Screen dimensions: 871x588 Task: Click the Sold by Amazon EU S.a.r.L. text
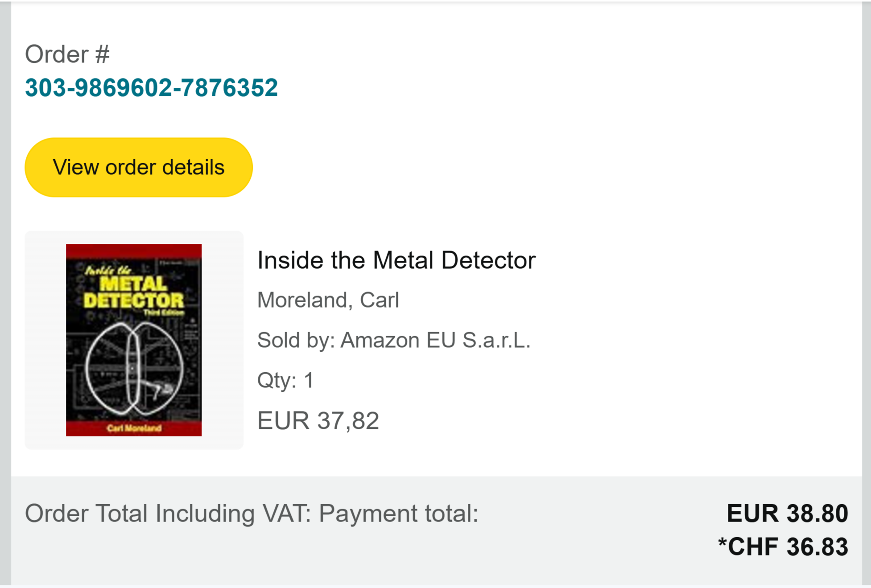pos(394,340)
